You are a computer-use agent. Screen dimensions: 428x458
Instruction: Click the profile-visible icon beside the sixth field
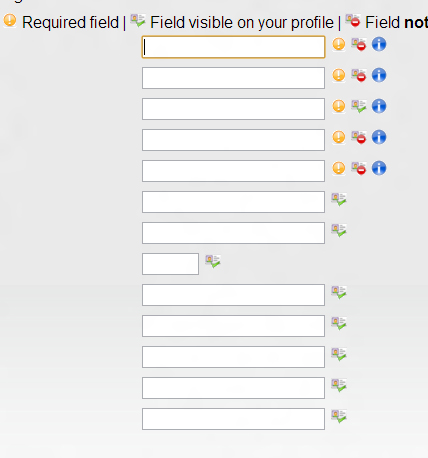[339, 199]
